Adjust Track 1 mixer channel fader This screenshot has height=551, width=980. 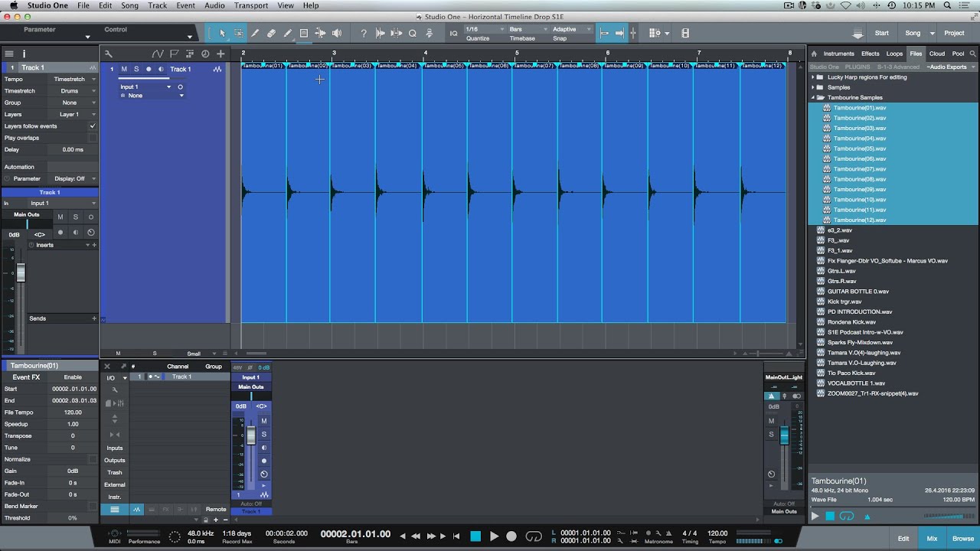(250, 435)
